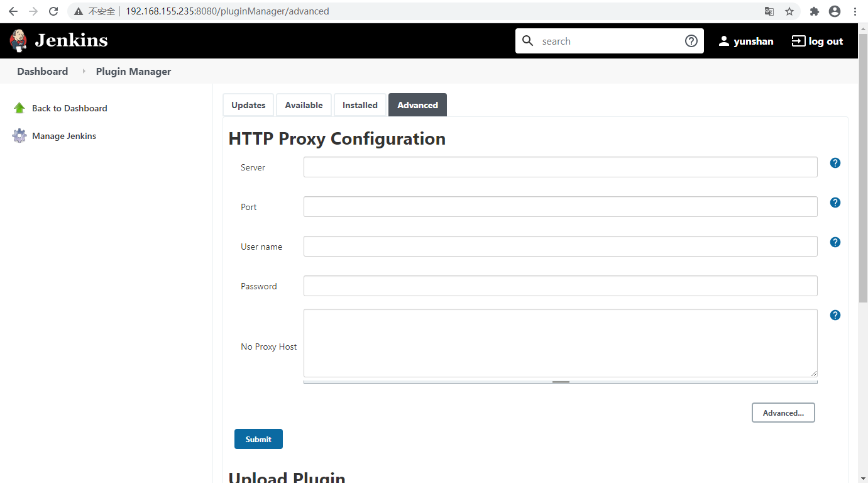868x483 pixels.
Task: Click the Jenkins butler logo icon
Action: coord(19,41)
